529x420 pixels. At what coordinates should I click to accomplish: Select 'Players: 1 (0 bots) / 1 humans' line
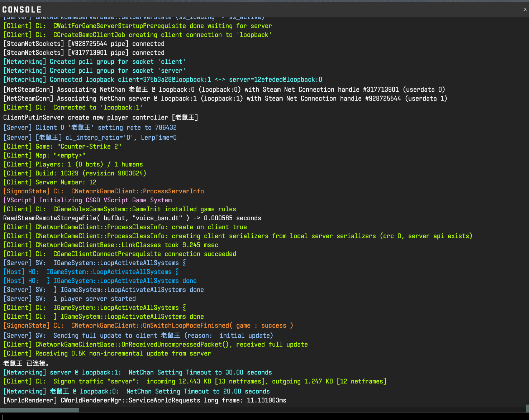(73, 164)
